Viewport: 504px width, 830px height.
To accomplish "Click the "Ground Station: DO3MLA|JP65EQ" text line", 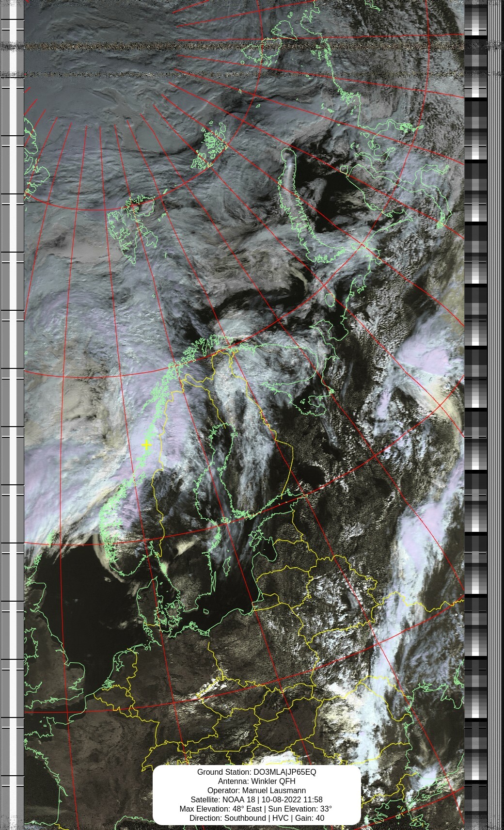I will [x=256, y=772].
